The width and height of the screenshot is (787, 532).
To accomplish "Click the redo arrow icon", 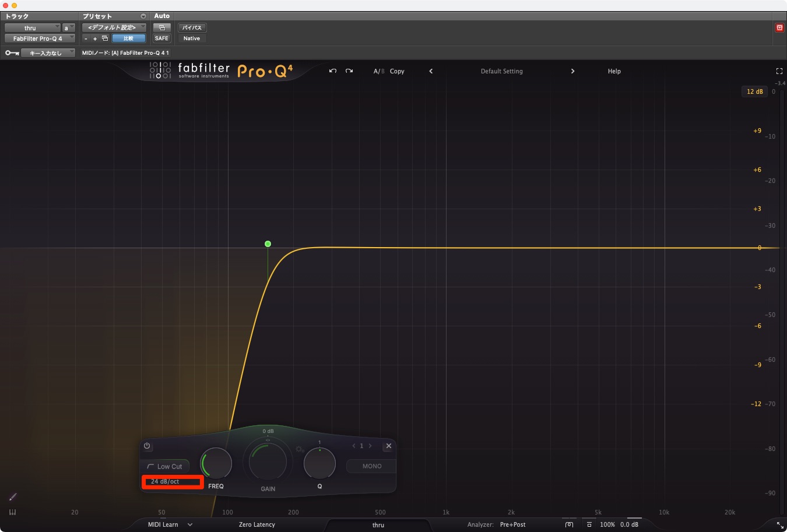I will tap(349, 71).
